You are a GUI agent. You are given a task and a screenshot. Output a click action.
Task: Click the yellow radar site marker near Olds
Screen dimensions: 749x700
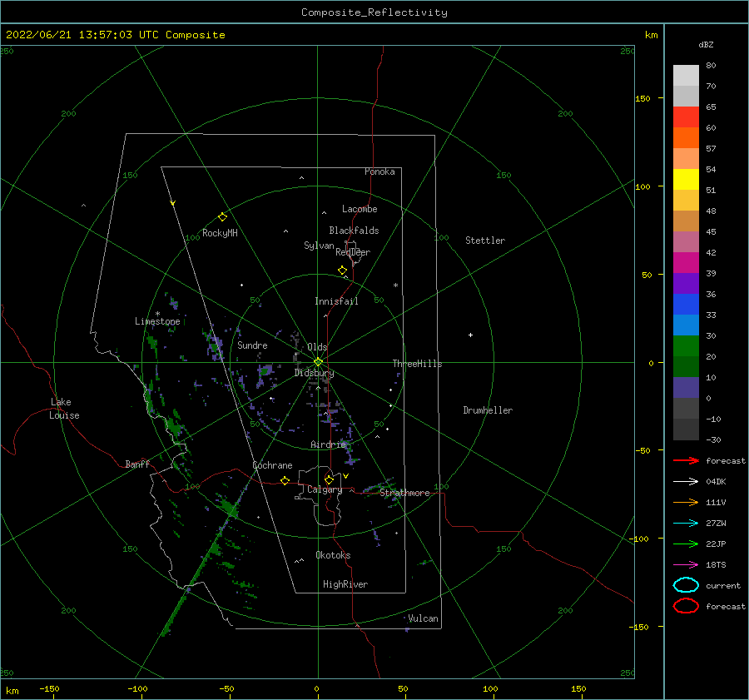click(x=318, y=362)
